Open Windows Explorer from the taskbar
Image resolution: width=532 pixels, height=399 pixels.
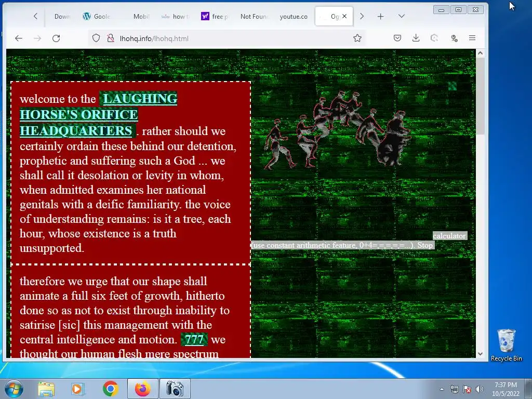[x=46, y=389]
